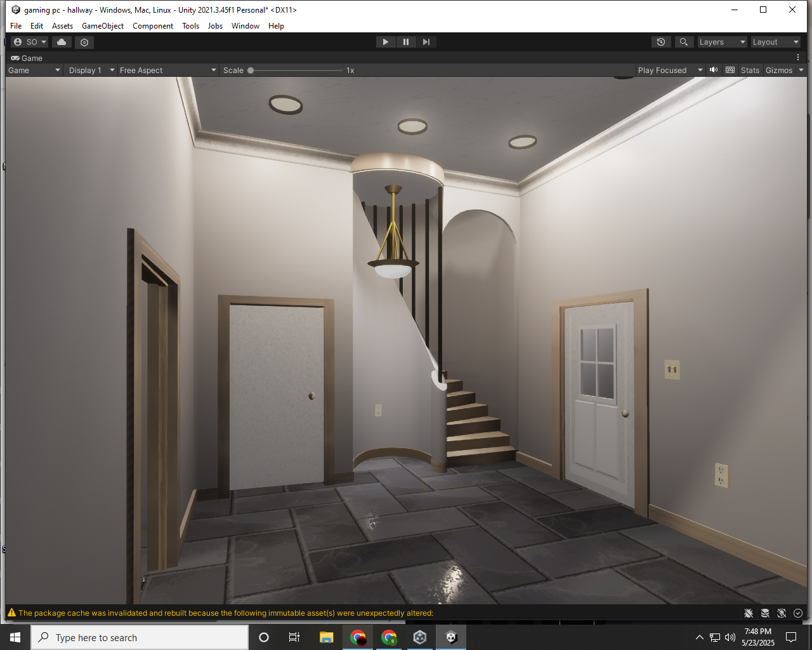
Task: Open Unity Hub taskbar icon
Action: point(420,637)
